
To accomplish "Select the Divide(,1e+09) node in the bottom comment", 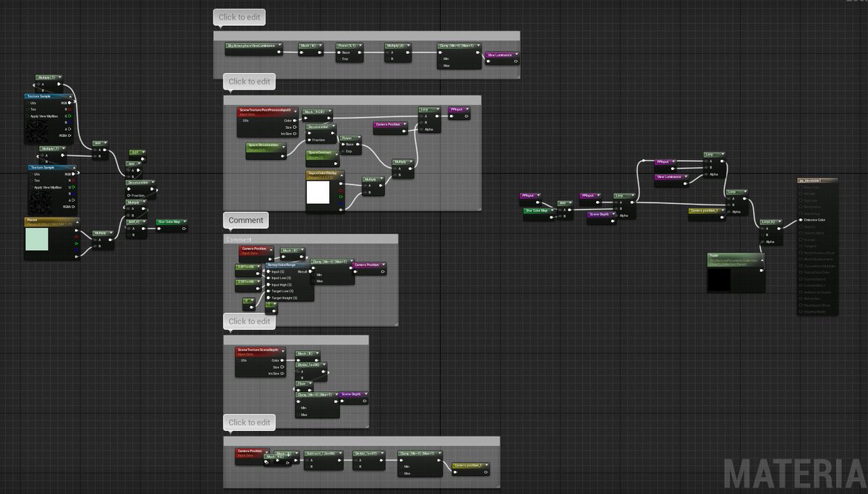I will (x=369, y=460).
